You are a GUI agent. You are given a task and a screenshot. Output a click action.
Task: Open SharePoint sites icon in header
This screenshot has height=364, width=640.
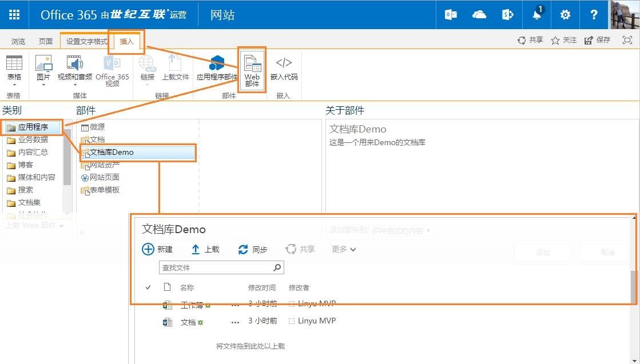coord(507,15)
